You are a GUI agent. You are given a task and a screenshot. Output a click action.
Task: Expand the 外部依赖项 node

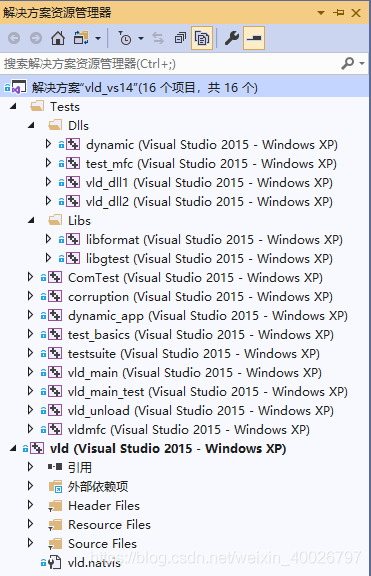tap(30, 486)
